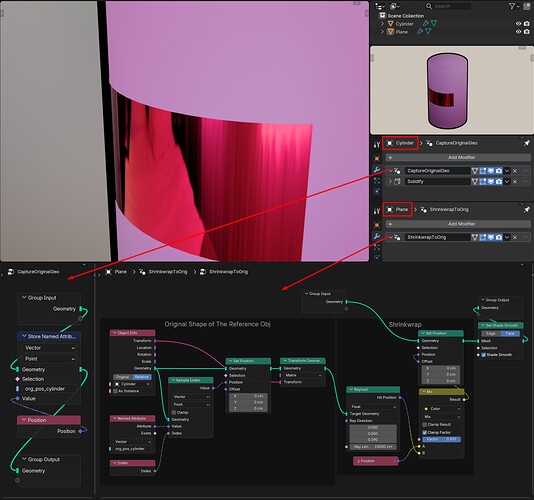Viewport: 534px width, 500px height.
Task: Adjust the Mix node Factor slider
Action: pos(442,439)
